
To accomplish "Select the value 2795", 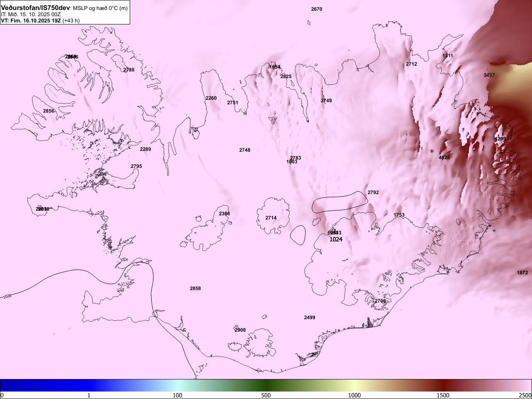I will (x=136, y=166).
